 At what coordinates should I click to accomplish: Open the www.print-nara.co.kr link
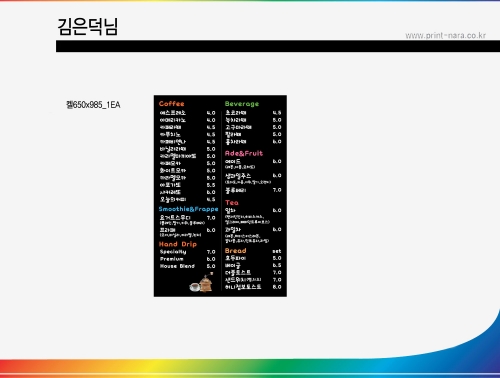[445, 35]
